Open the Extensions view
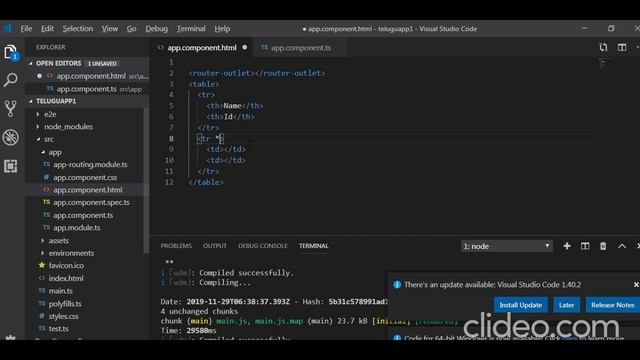Screen dimensions: 640x360 [x=11, y=166]
